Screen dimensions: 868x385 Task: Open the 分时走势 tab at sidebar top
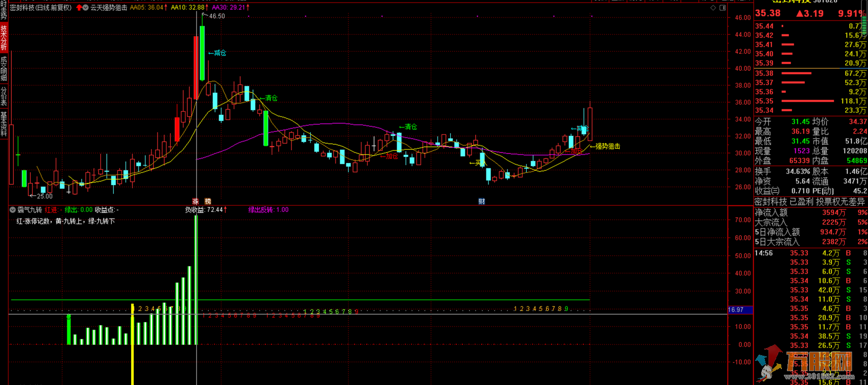4,10
